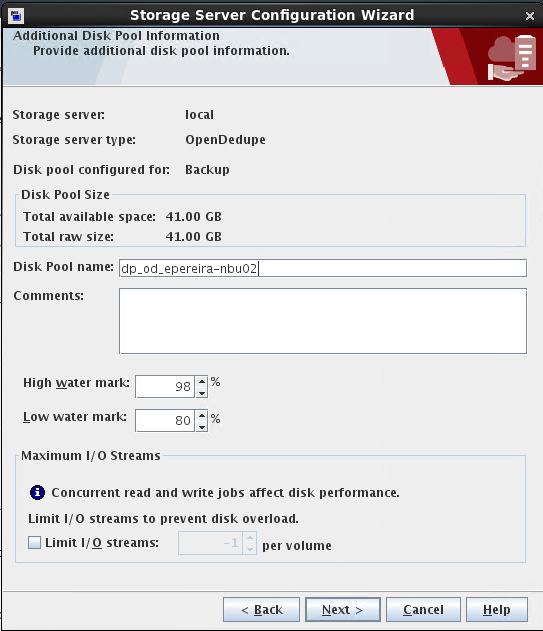Click into the Disk Pool name field
The width and height of the screenshot is (543, 631).
323,268
